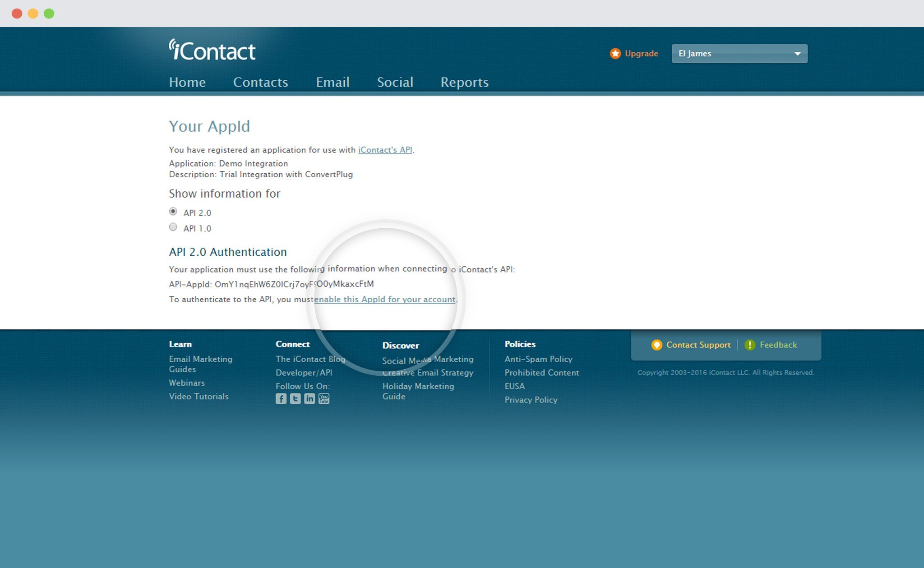Click 'Description: Trial Integration with ConvertPlug' text
The height and width of the screenshot is (568, 924).
pyautogui.click(x=261, y=174)
